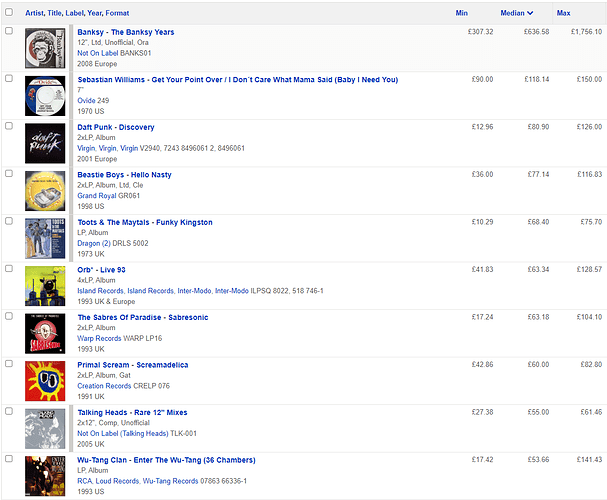Viewport: 607px width, 500px height.
Task: Open the Wu-Tang Records label link
Action: pyautogui.click(x=170, y=481)
